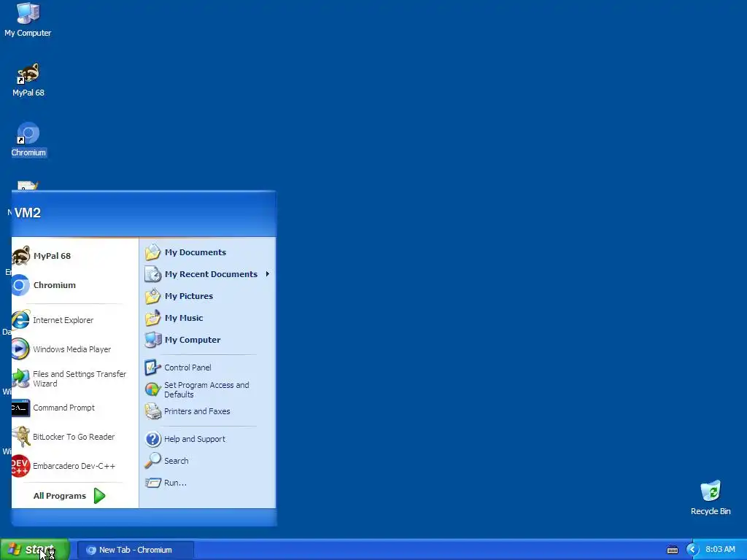The width and height of the screenshot is (747, 560).
Task: Show hidden tray icons arrow
Action: [x=692, y=550]
